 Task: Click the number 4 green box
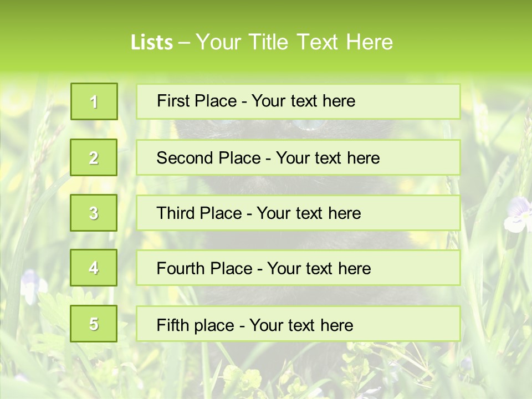pos(94,268)
